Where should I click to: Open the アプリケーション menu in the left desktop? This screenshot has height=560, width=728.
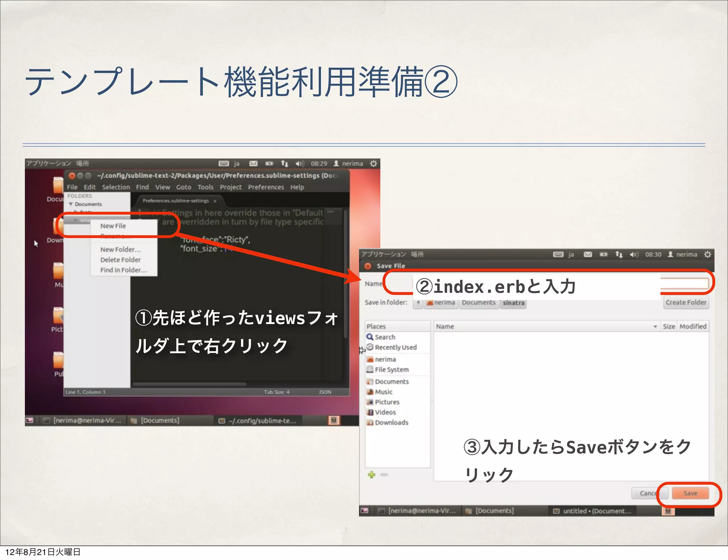click(x=49, y=163)
